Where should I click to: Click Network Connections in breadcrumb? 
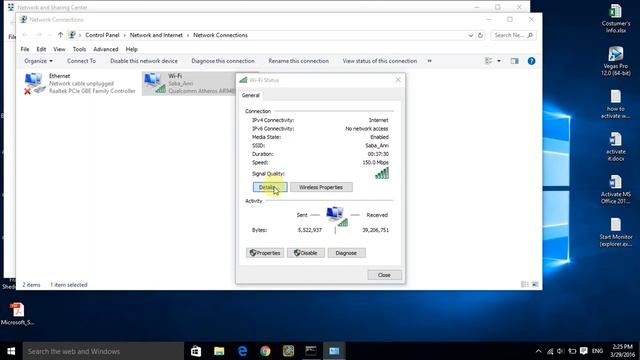point(220,35)
